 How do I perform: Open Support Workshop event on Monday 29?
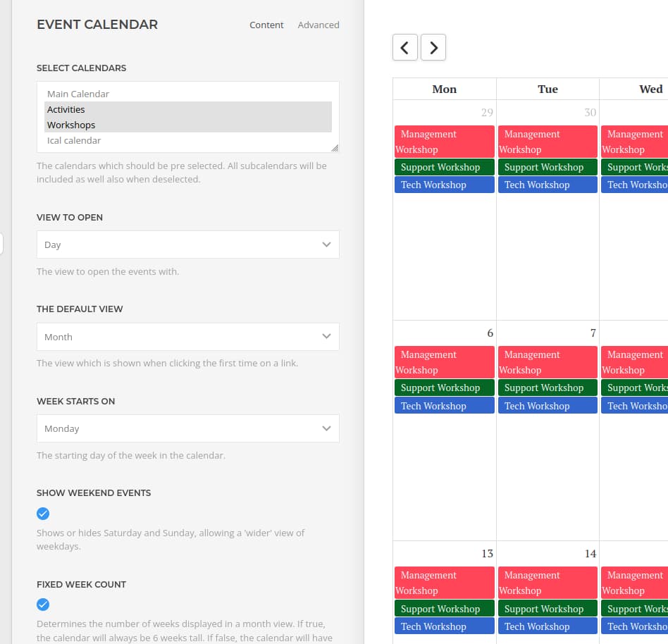[x=445, y=167]
